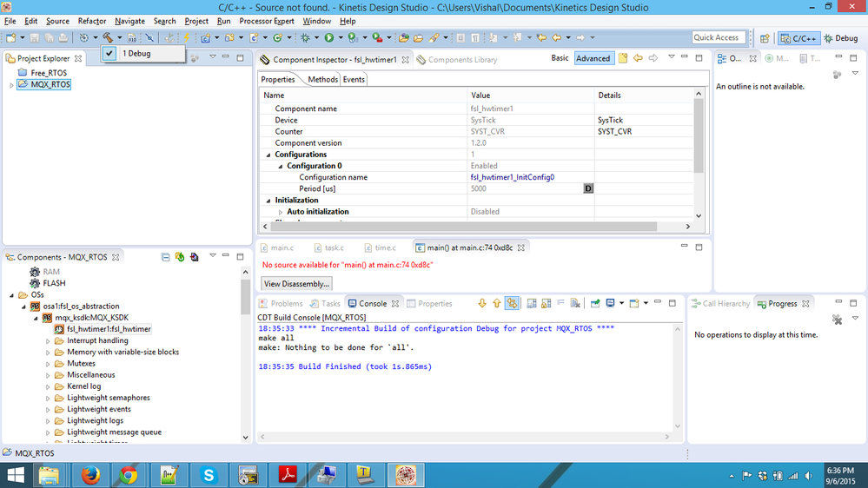Click the Components view collapse all icon

165,257
